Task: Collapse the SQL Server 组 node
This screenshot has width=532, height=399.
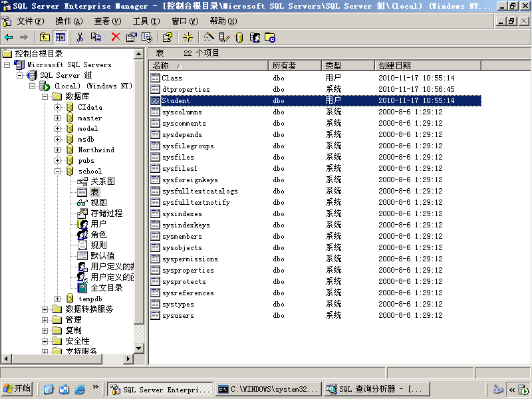Action: [20, 75]
